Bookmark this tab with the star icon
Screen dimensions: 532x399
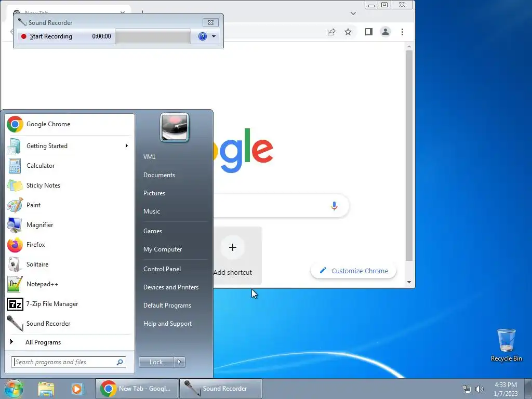348,32
